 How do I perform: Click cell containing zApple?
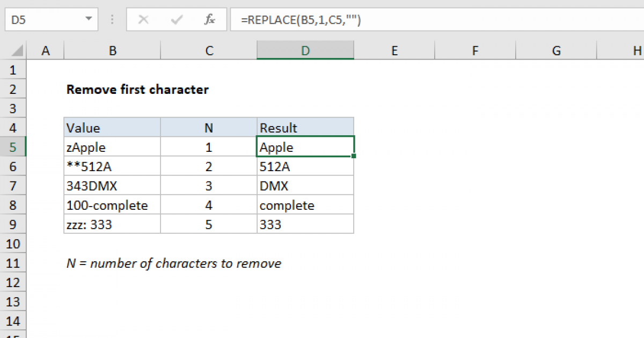tap(112, 147)
